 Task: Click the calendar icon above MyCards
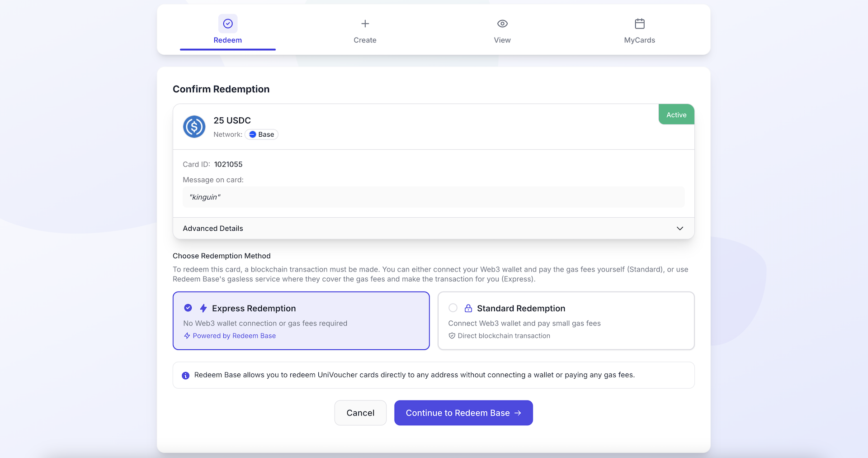coord(639,24)
